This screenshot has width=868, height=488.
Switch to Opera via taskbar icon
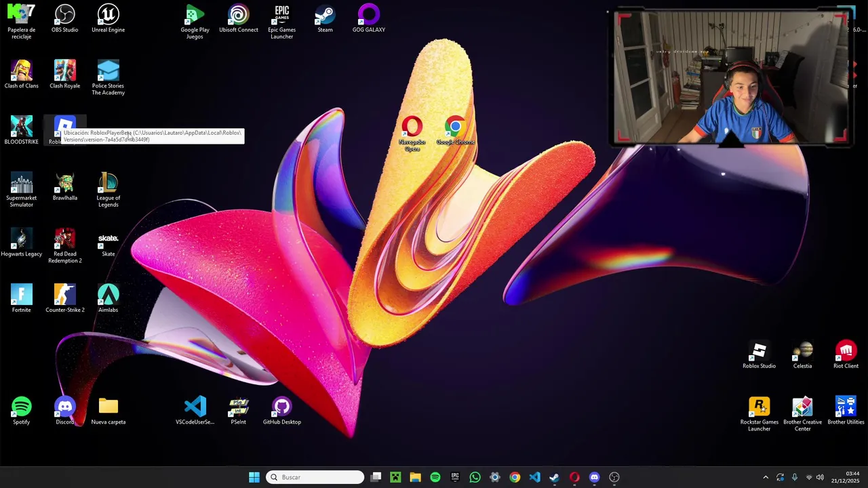coord(574,477)
